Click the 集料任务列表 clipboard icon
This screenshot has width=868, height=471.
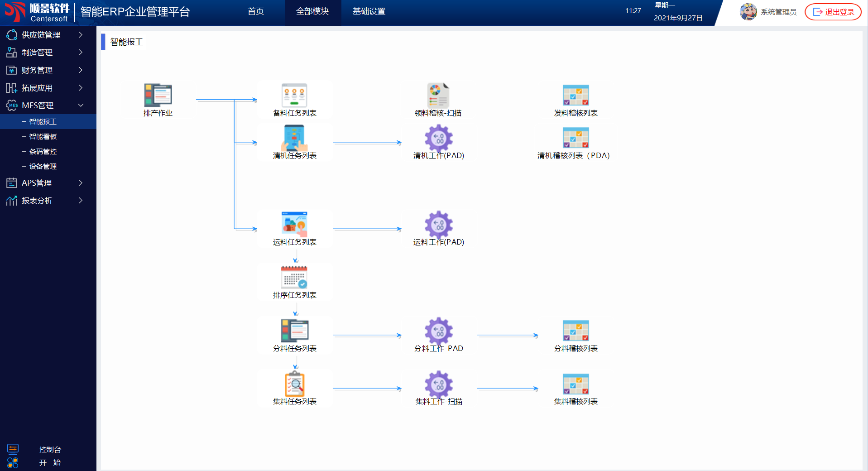coord(294,384)
